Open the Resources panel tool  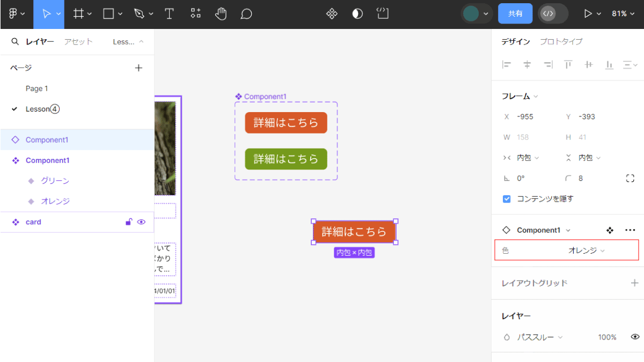point(196,14)
